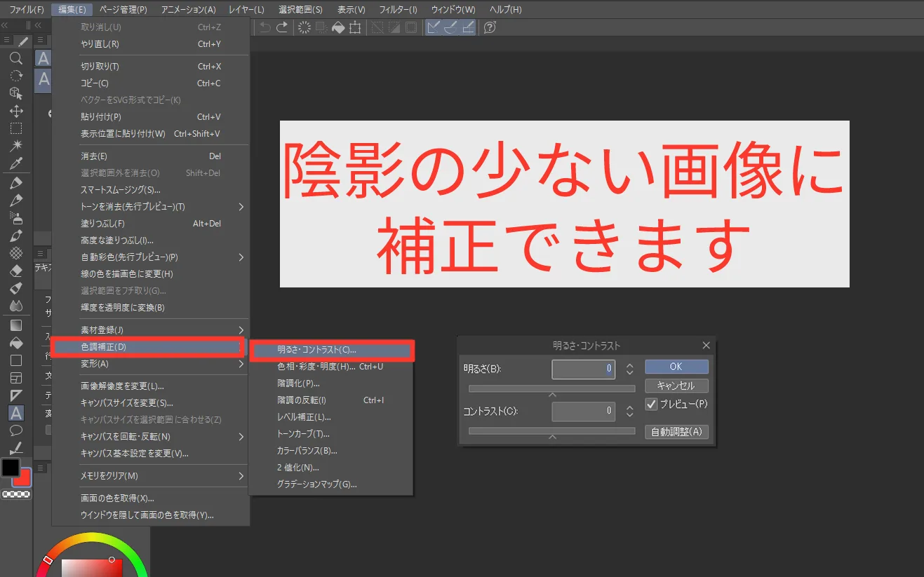Click the キャンセル button

click(x=676, y=386)
